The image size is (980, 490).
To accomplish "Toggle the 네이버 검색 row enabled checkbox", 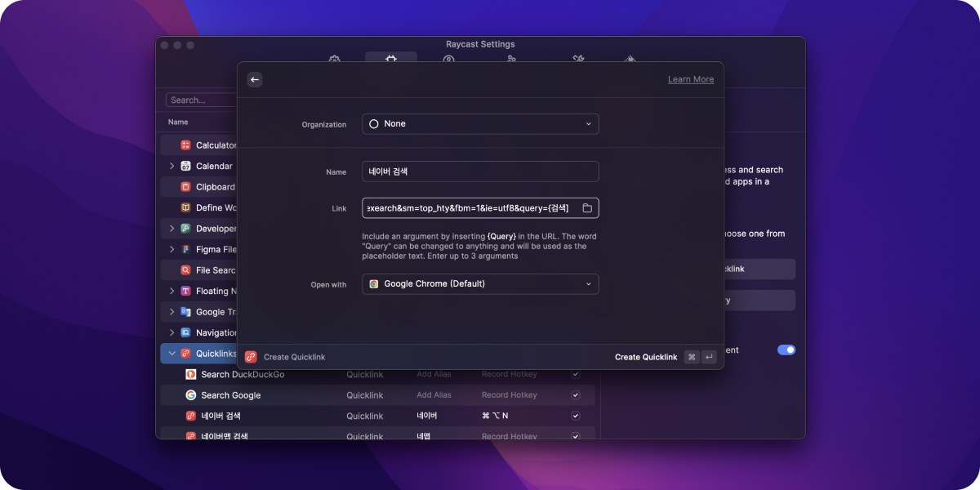I will pyautogui.click(x=576, y=416).
